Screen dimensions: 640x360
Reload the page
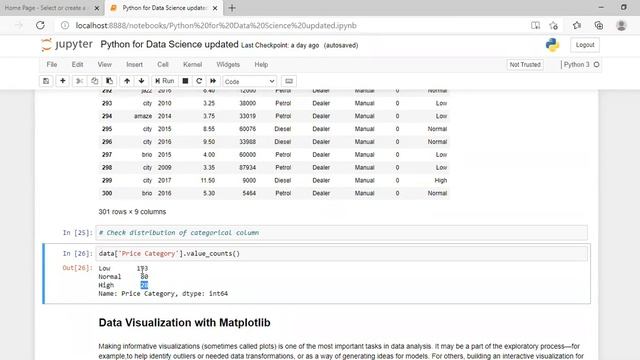click(40, 25)
